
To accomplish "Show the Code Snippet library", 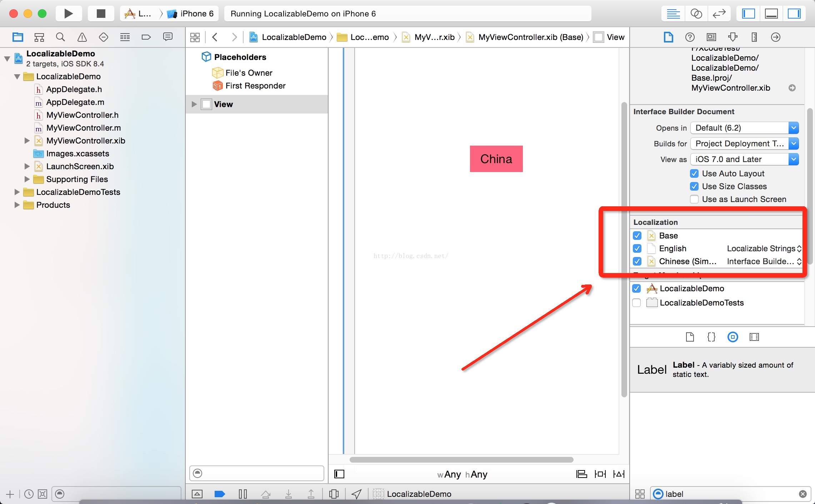I will pos(711,337).
